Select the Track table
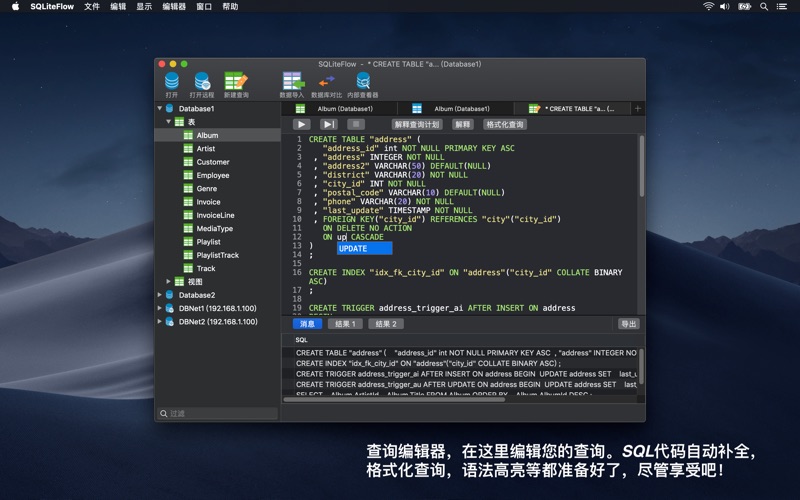 [217, 268]
